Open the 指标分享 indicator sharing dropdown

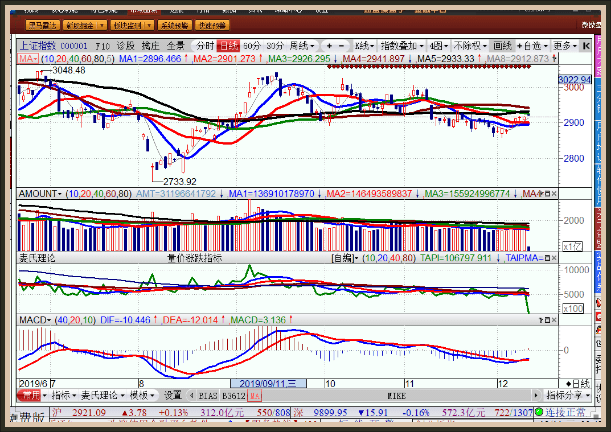pyautogui.click(x=568, y=395)
